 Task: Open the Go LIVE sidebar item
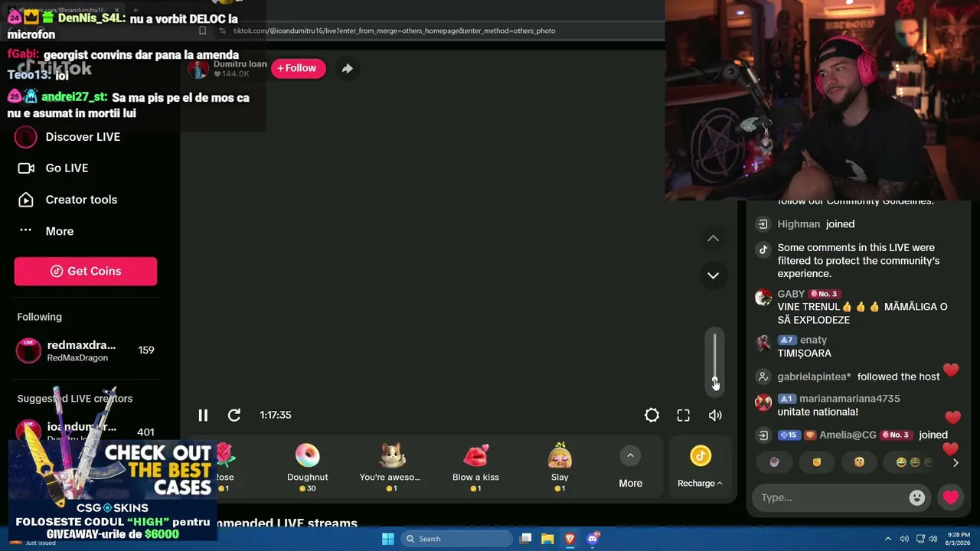(x=53, y=168)
